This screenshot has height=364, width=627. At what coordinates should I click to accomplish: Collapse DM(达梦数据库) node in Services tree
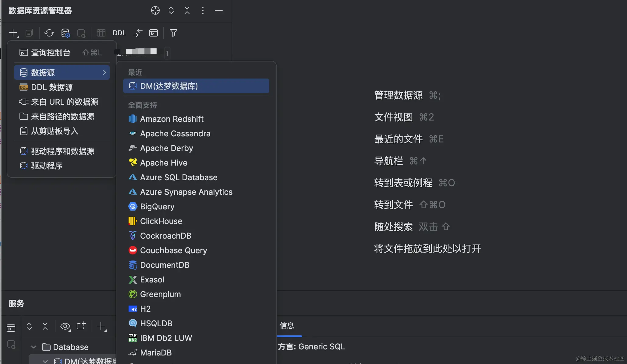45,361
